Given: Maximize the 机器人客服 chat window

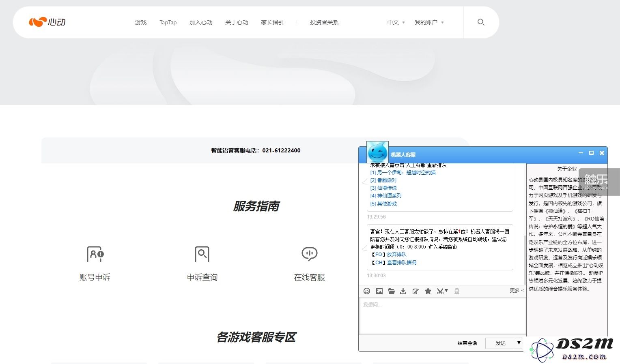Looking at the screenshot, I should pos(591,153).
